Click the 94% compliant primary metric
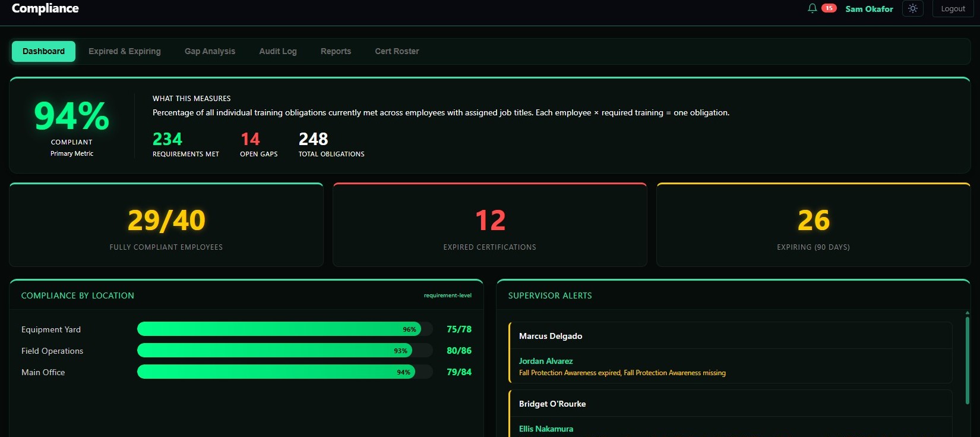The height and width of the screenshot is (437, 980). pos(72,115)
